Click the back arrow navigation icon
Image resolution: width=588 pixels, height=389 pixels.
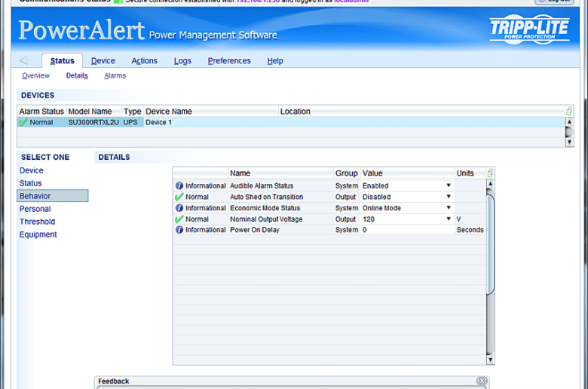tap(23, 60)
